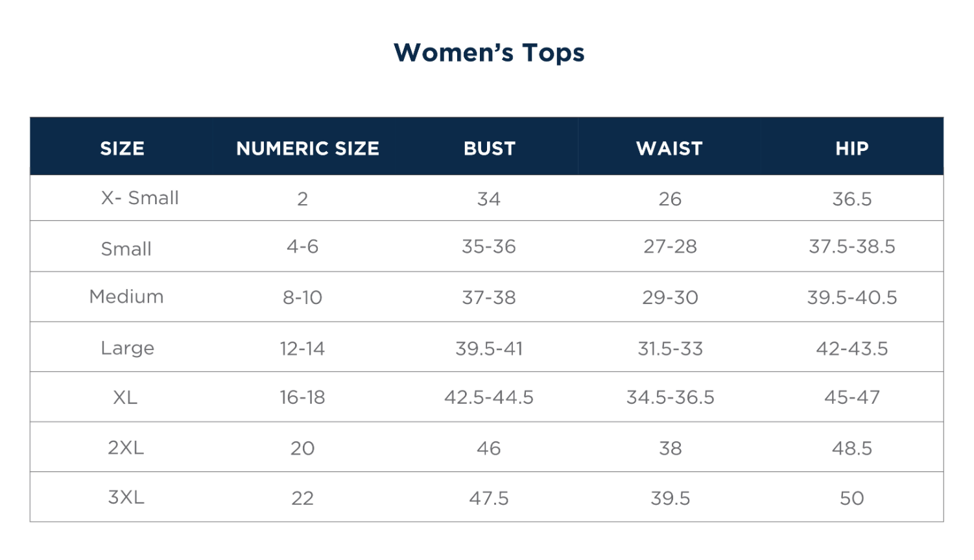Viewport: 974px width, 560px height.
Task: Click the 48.5 hip value for 2XL
Action: pyautogui.click(x=851, y=449)
